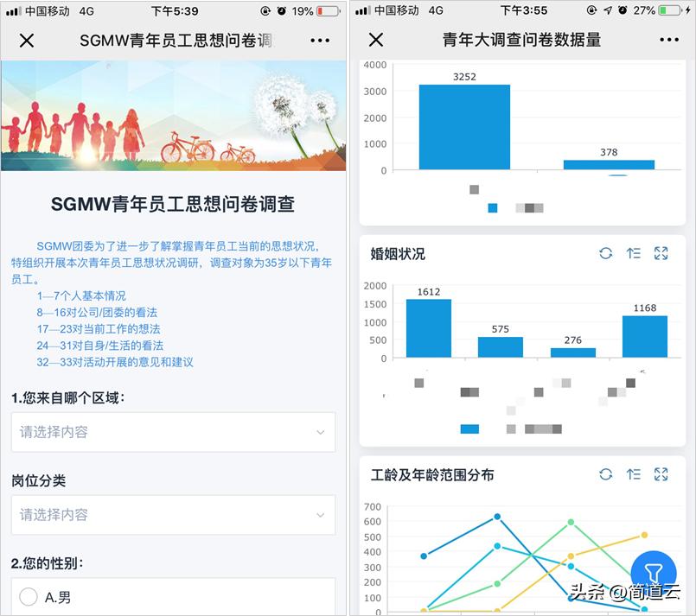Screen dimensions: 696x616
Task: Click the sort icon on 工龄及年龄范围分布 chart
Action: [633, 474]
